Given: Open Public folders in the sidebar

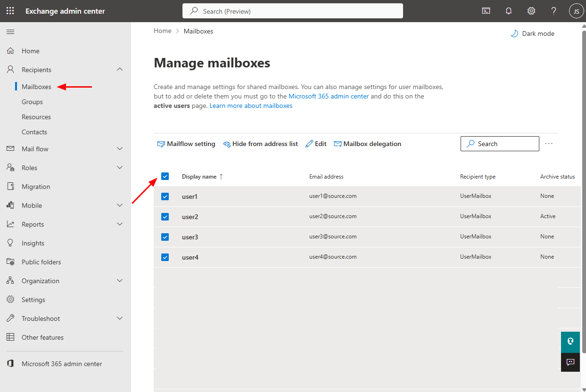Looking at the screenshot, I should tap(41, 262).
